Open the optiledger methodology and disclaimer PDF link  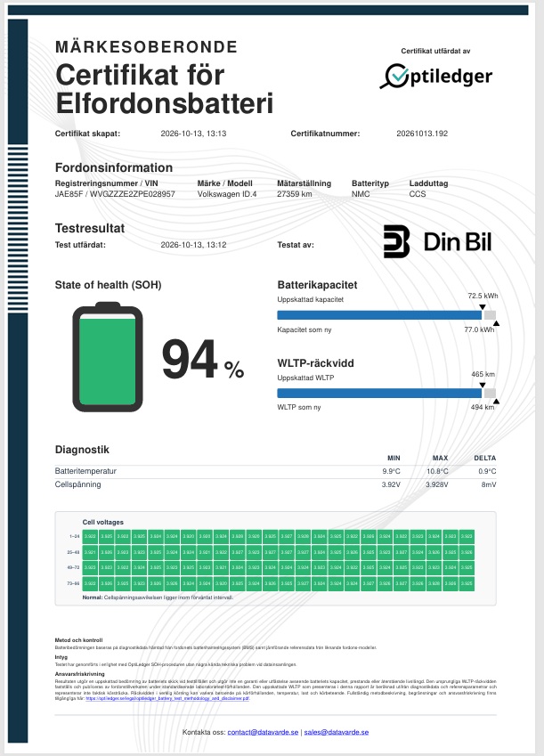(x=167, y=698)
